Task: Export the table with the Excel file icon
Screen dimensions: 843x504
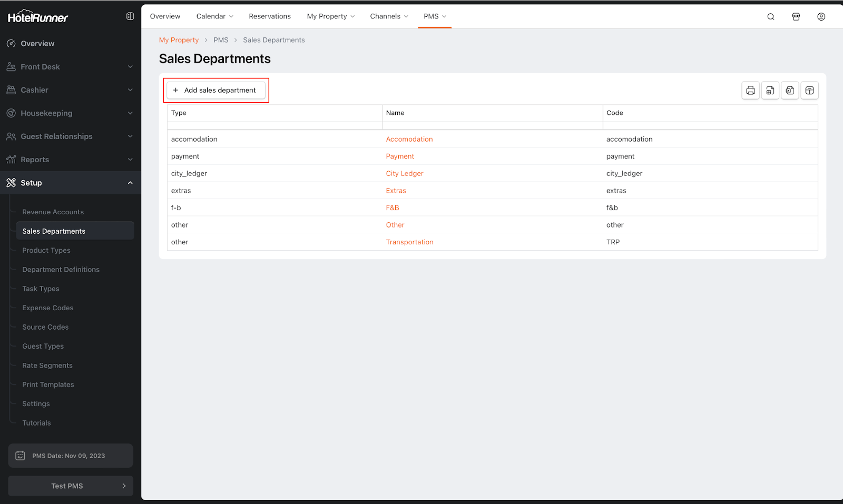Action: (x=790, y=91)
